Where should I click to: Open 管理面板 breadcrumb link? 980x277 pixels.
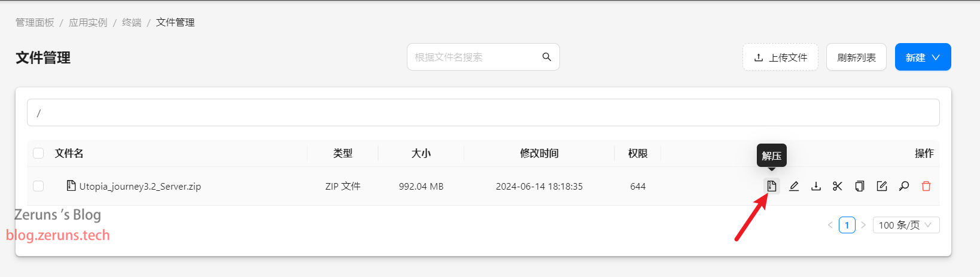tap(35, 22)
